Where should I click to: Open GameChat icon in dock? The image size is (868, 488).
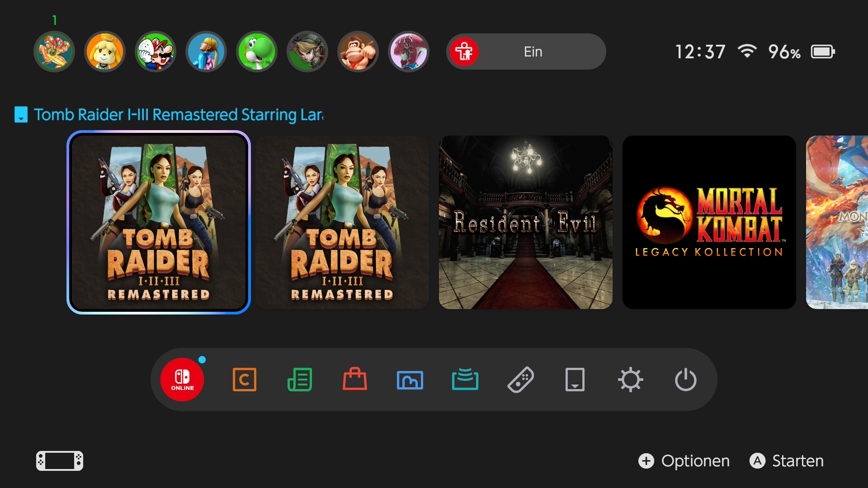(245, 380)
